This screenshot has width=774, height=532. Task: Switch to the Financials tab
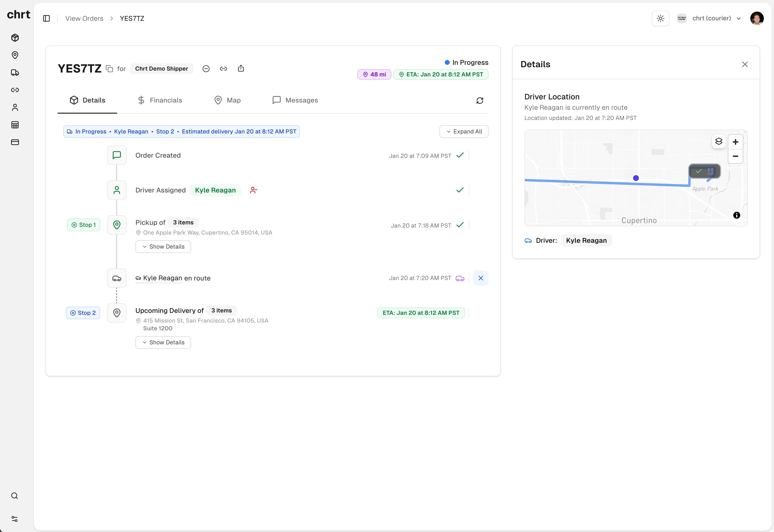click(x=160, y=100)
